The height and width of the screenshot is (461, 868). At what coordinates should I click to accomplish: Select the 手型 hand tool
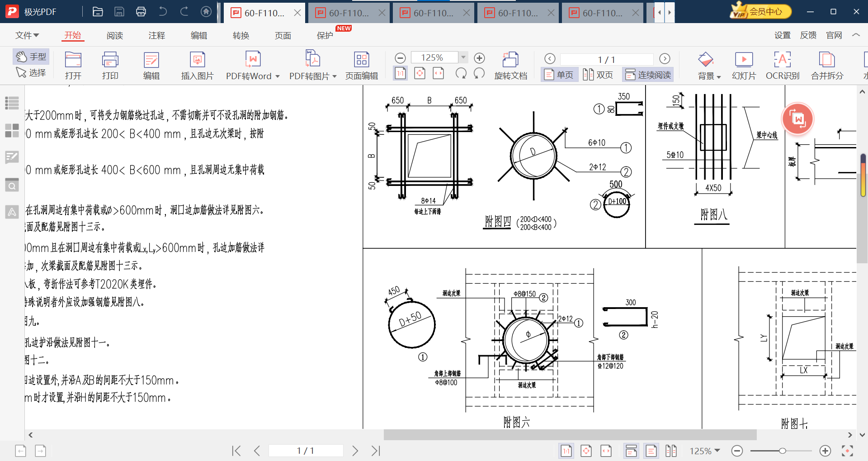point(31,57)
